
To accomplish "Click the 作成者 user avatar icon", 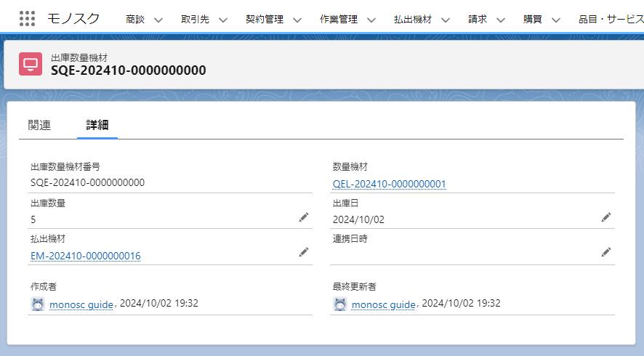I will [38, 304].
